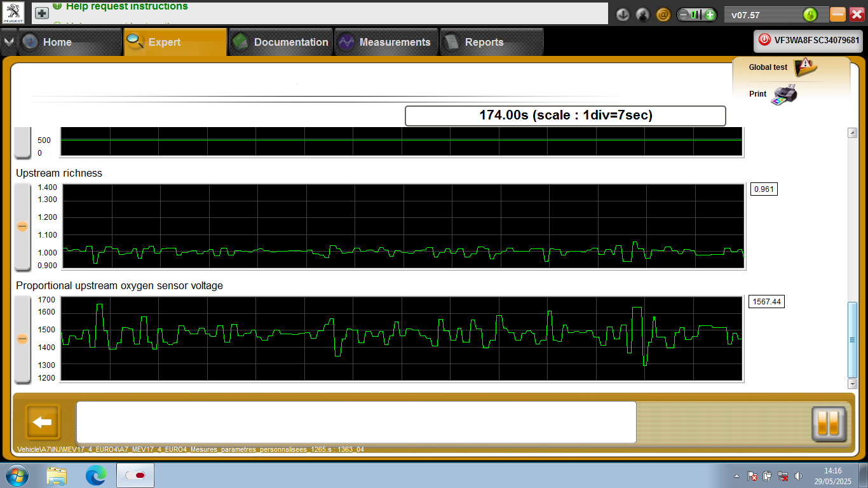This screenshot has width=868, height=488.
Task: Expand the help panel with the plus icon
Action: point(41,13)
